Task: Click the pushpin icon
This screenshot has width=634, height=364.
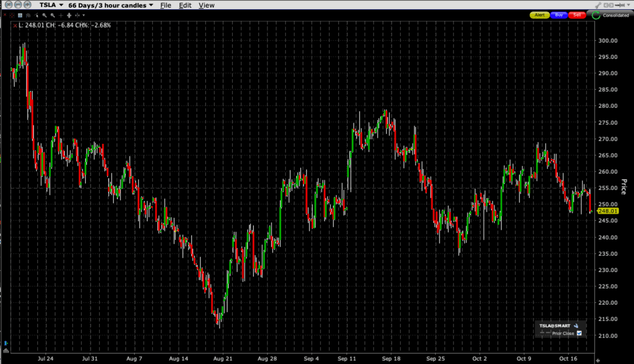Action: pos(620,5)
